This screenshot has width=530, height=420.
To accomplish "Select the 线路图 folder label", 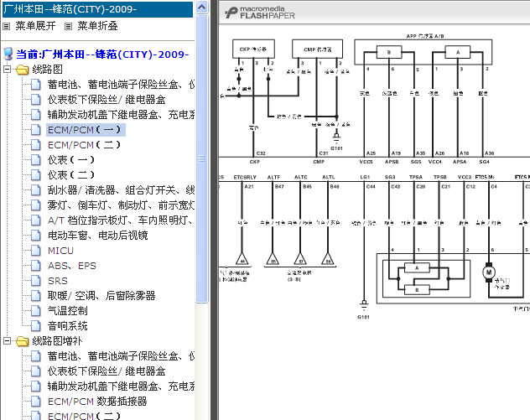I will coord(47,70).
